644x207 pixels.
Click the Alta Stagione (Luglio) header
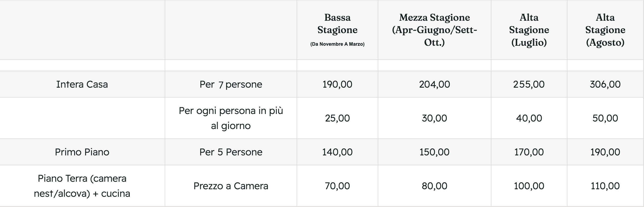pyautogui.click(x=529, y=30)
